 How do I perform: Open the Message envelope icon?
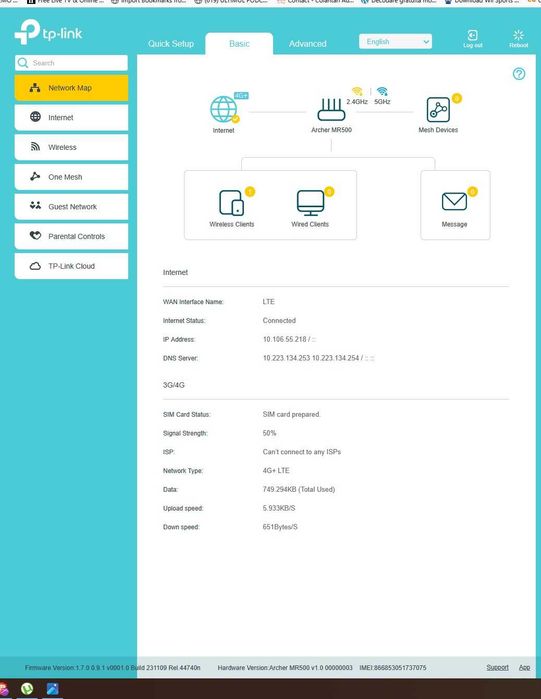[454, 201]
